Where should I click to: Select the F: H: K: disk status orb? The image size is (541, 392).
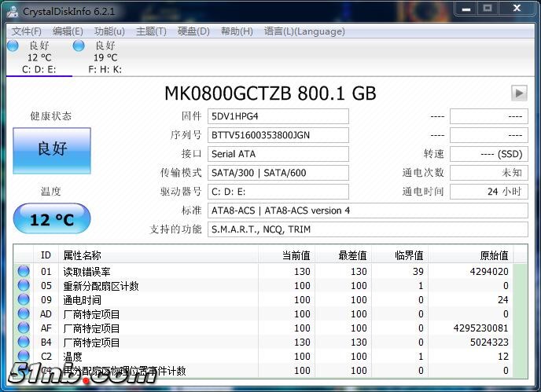[x=79, y=46]
